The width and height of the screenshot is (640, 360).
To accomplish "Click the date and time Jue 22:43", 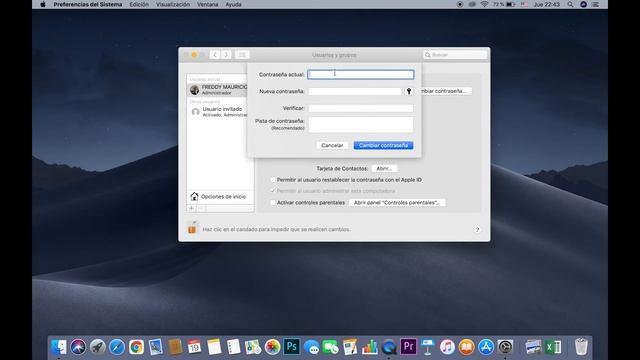I will click(547, 4).
